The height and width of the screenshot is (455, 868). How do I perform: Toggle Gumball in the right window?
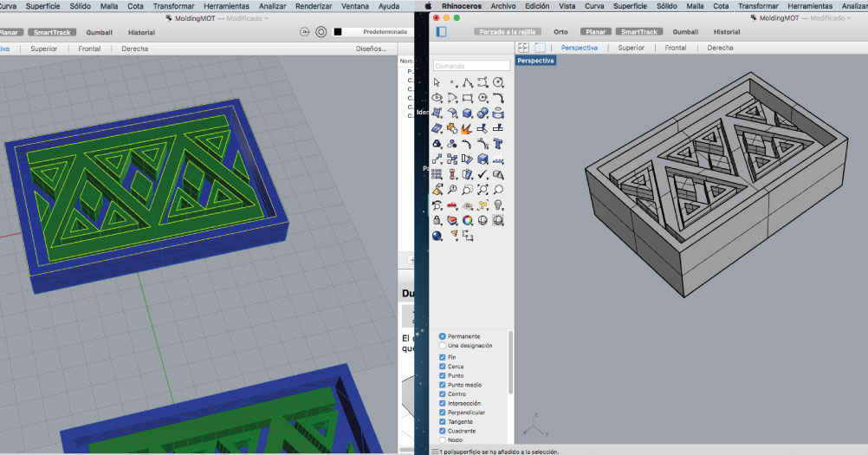(685, 31)
